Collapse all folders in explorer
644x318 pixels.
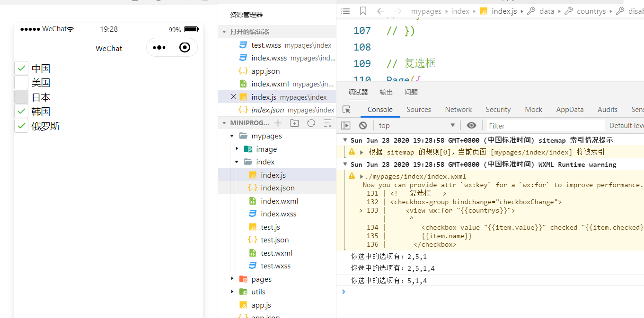(327, 123)
